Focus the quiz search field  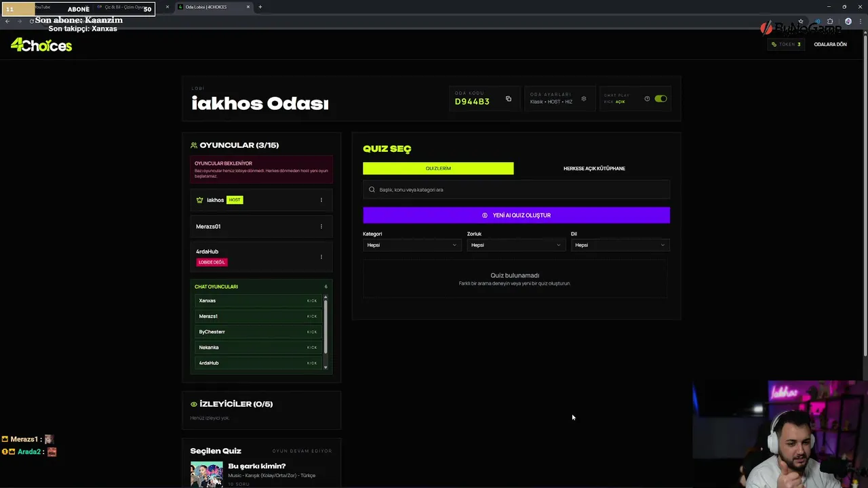[516, 190]
